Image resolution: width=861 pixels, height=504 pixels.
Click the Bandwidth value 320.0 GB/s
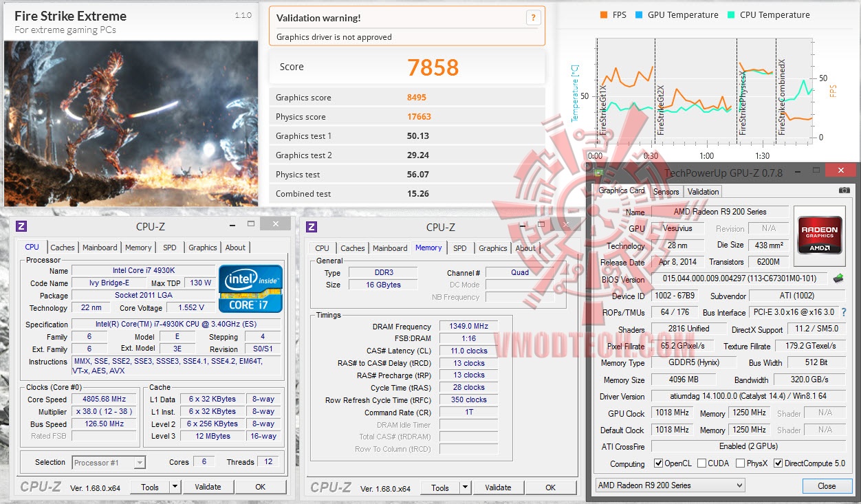pos(809,380)
